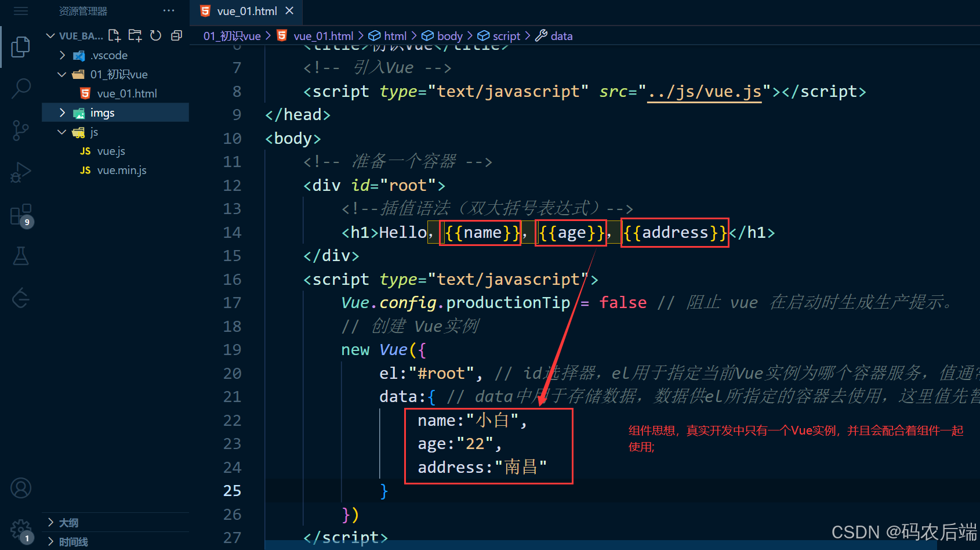The height and width of the screenshot is (550, 980).
Task: Click the age:"22" line in data
Action: [x=459, y=444]
